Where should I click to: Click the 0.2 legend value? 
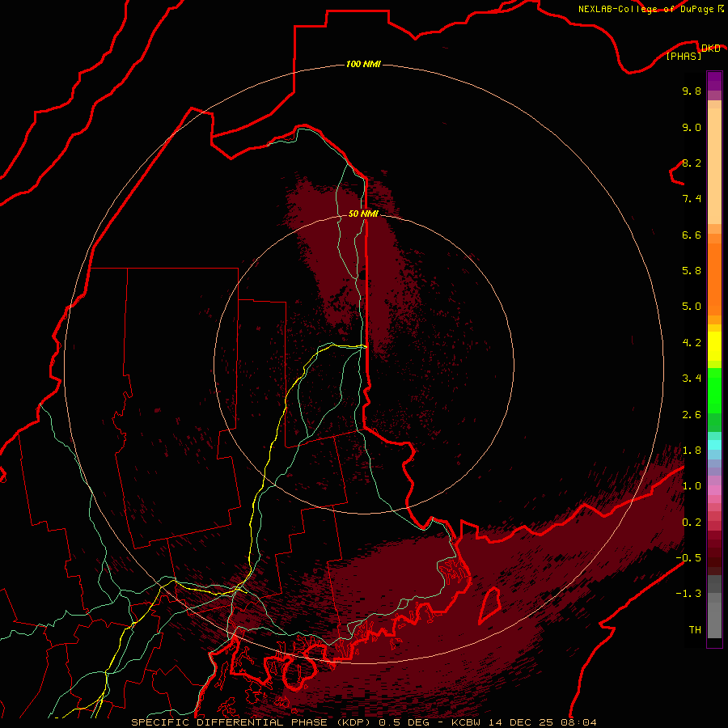(x=692, y=523)
